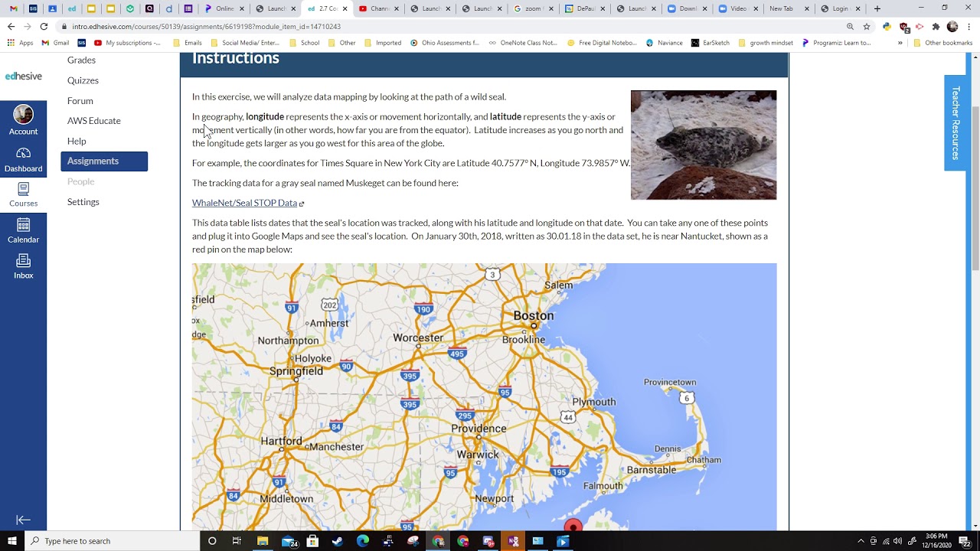Reload the page with the refresh icon

click(x=44, y=26)
